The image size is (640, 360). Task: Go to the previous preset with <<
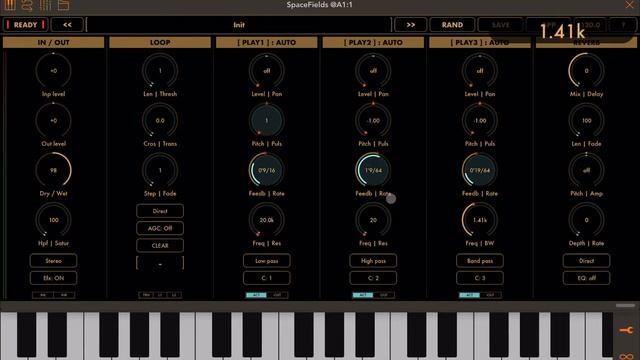(x=67, y=25)
